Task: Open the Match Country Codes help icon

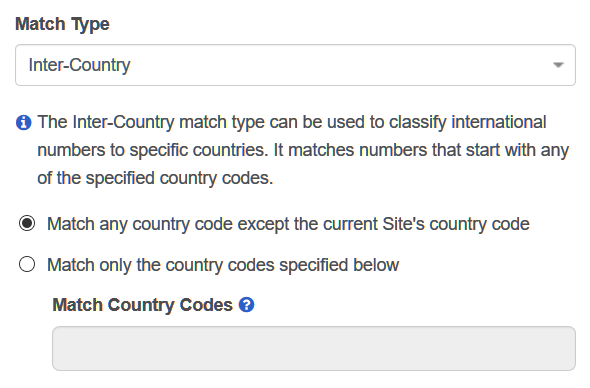Action: click(x=246, y=304)
